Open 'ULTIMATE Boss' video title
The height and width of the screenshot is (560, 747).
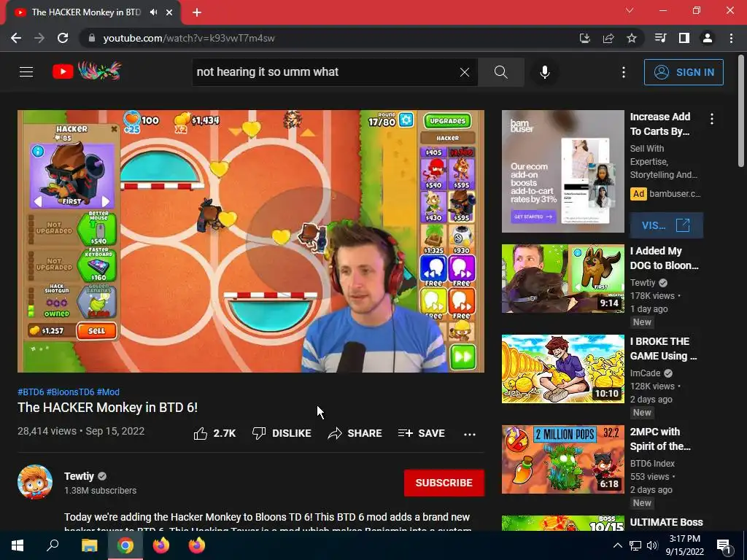tap(666, 522)
